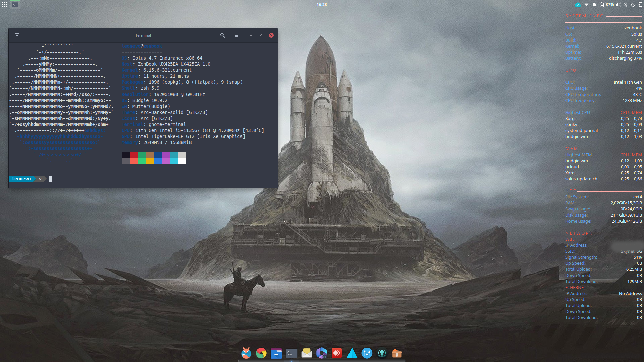Click '2649MiB / 15688MiB' memory text

(167, 142)
